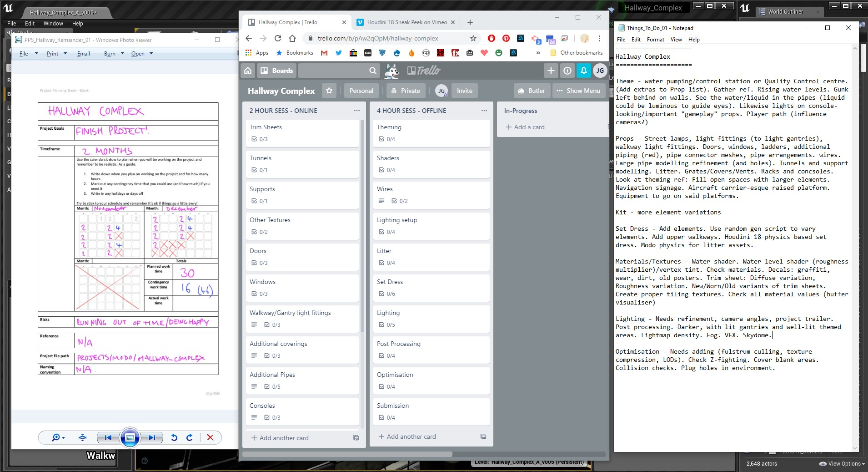The width and height of the screenshot is (868, 472).
Task: Click Pinterest extension icon
Action: click(506, 38)
